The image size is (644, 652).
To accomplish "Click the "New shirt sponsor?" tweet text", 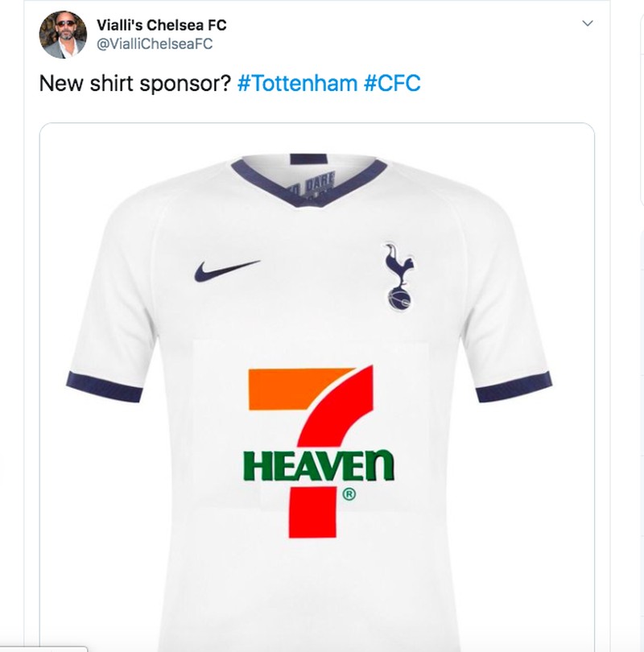I will [135, 83].
